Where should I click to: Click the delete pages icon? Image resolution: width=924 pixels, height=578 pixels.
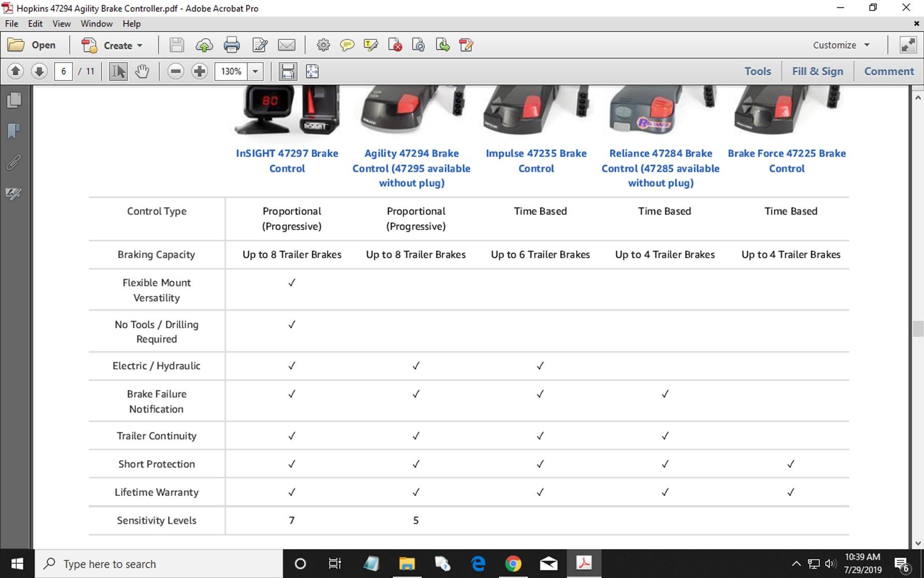(x=395, y=45)
